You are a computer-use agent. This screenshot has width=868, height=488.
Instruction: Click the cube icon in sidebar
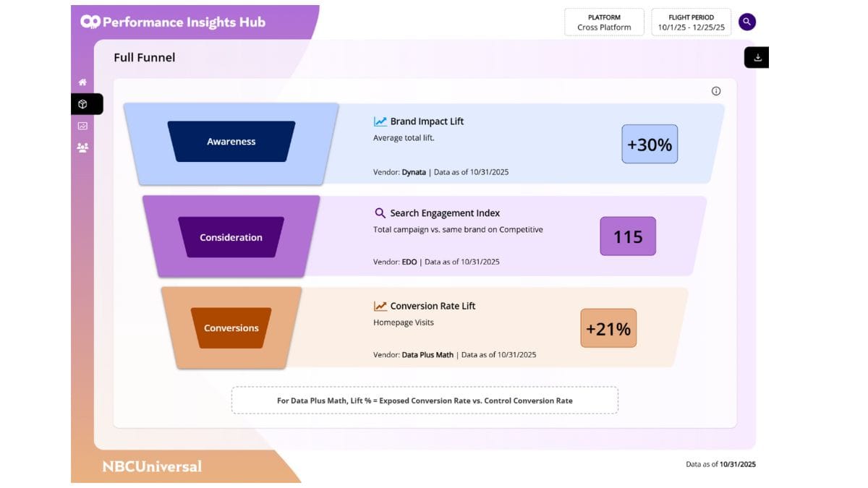pos(82,104)
